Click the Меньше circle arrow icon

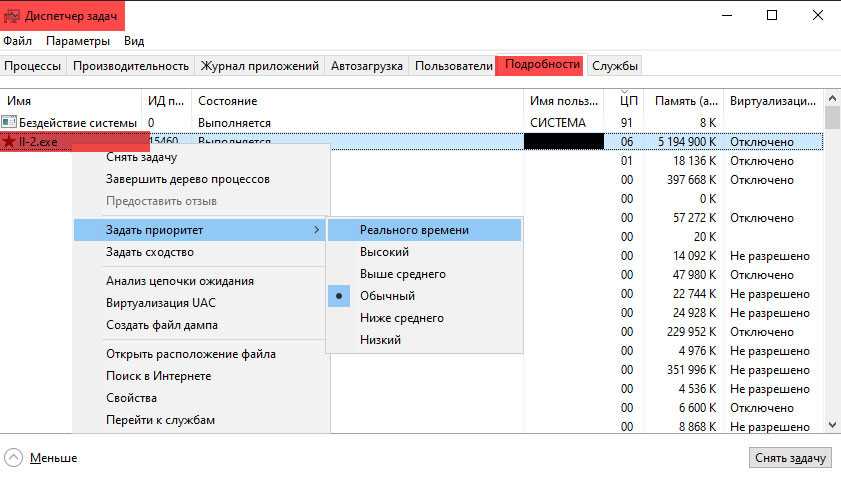click(14, 457)
